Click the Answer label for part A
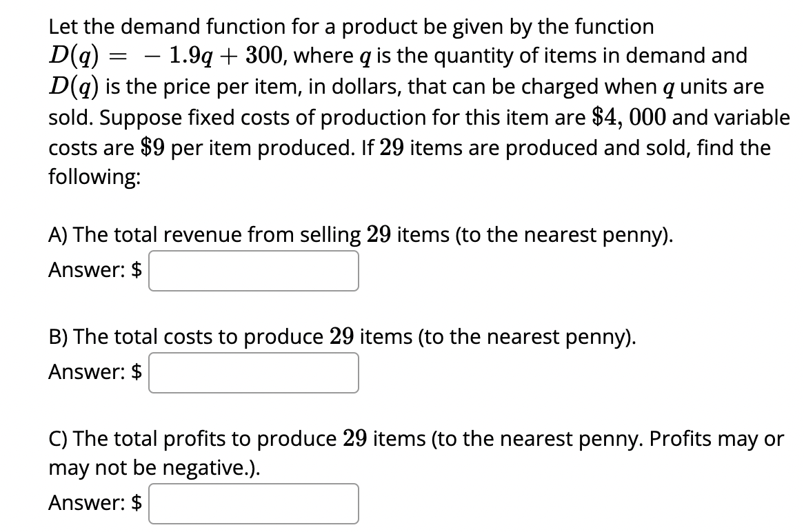804x532 pixels. pos(88,269)
